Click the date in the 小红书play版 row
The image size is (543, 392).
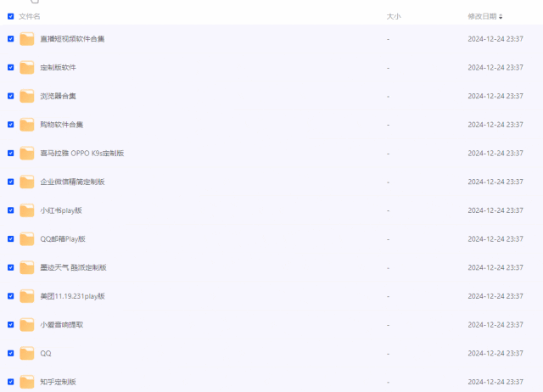tap(495, 210)
